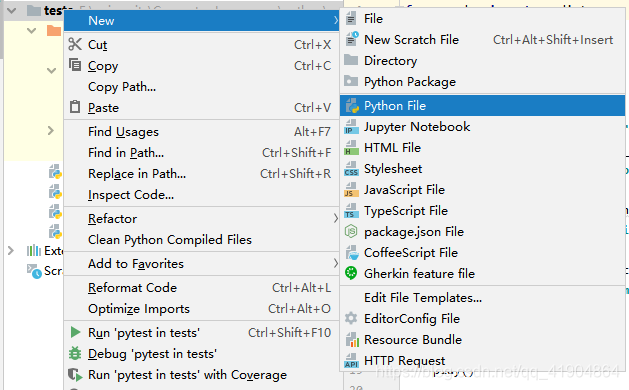Viewport: 629px width, 390px height.
Task: Collapse the tests root folder chevron
Action: coord(12,10)
